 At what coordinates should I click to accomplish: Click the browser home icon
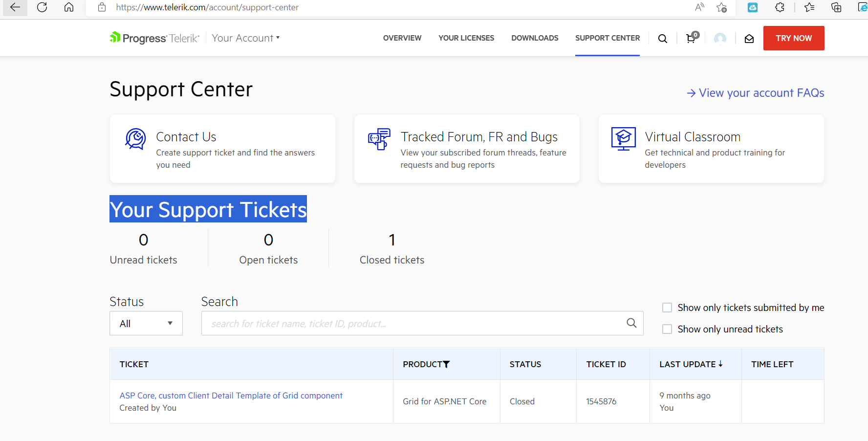(69, 7)
